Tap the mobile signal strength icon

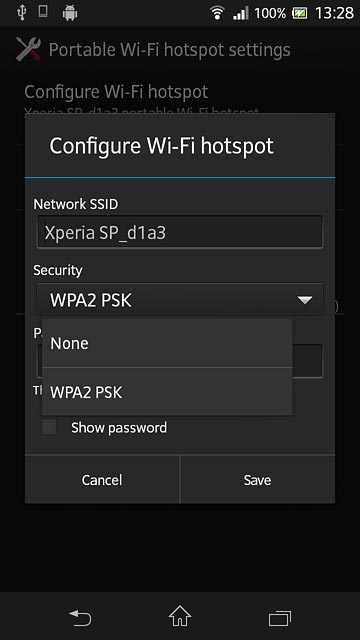241,13
